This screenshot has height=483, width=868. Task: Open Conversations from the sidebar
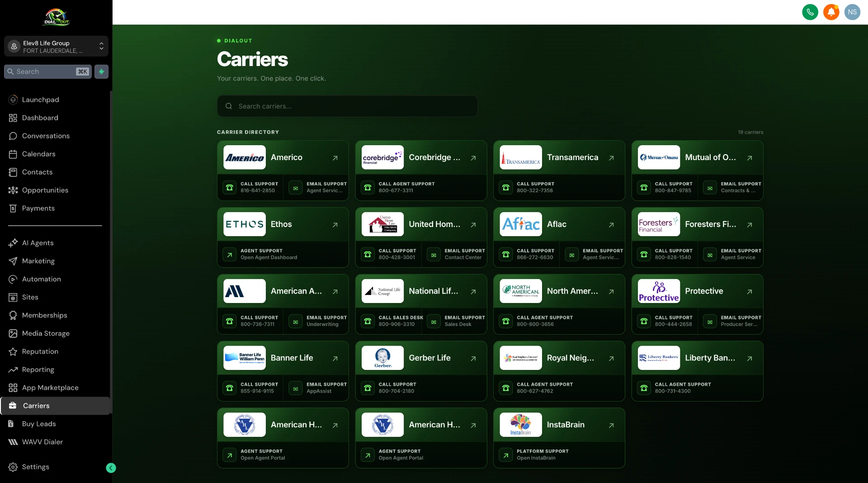[x=55, y=136]
